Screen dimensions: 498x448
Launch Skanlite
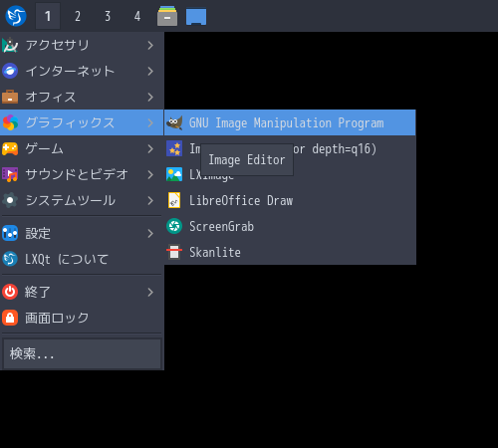pos(290,252)
